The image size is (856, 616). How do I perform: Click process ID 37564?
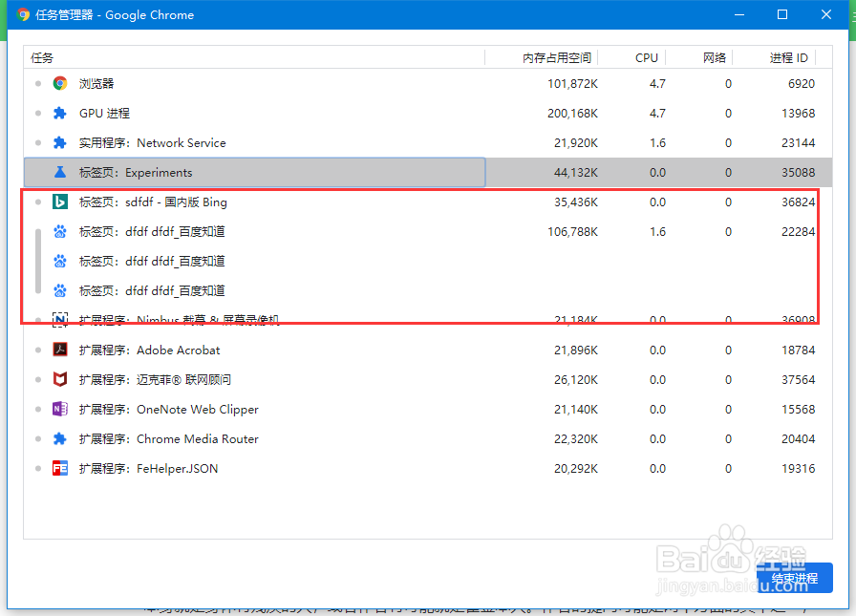(x=798, y=379)
